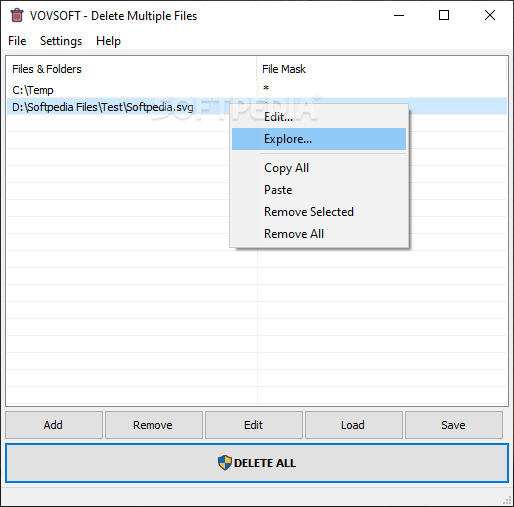Click the DELETE ALL button
This screenshot has width=514, height=507.
(x=257, y=463)
